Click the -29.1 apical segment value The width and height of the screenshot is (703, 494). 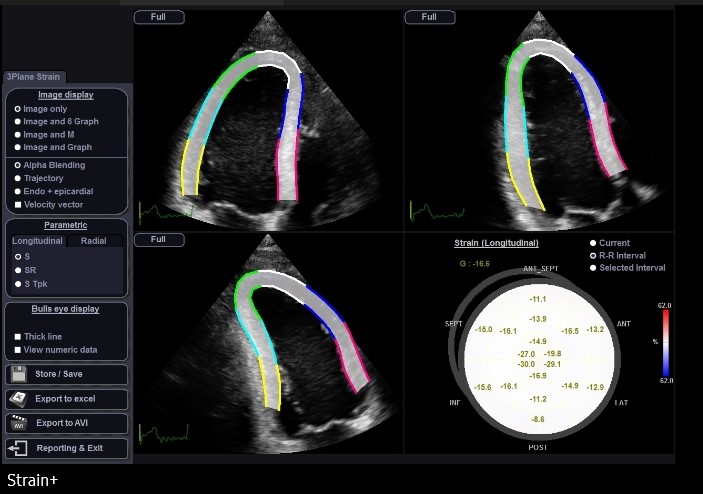[x=552, y=364]
